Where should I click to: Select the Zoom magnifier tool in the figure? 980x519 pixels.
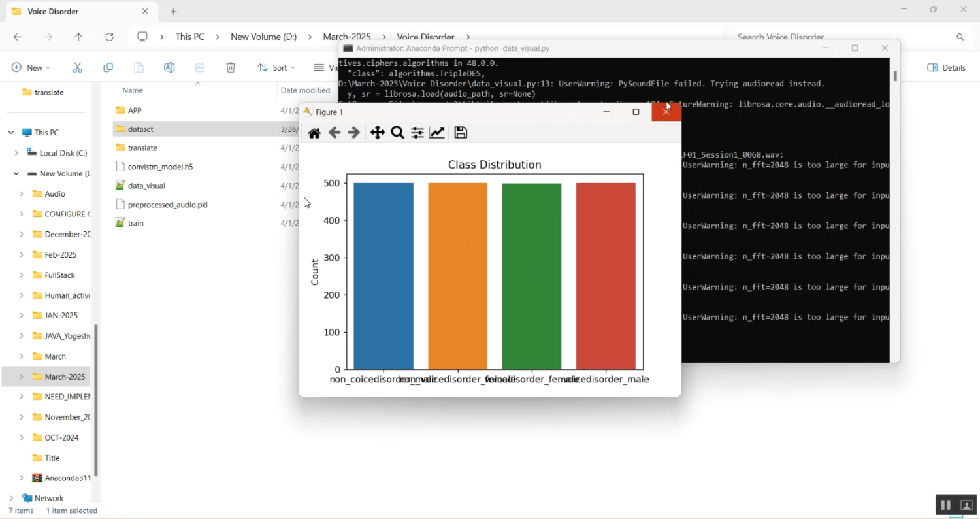[x=397, y=133]
